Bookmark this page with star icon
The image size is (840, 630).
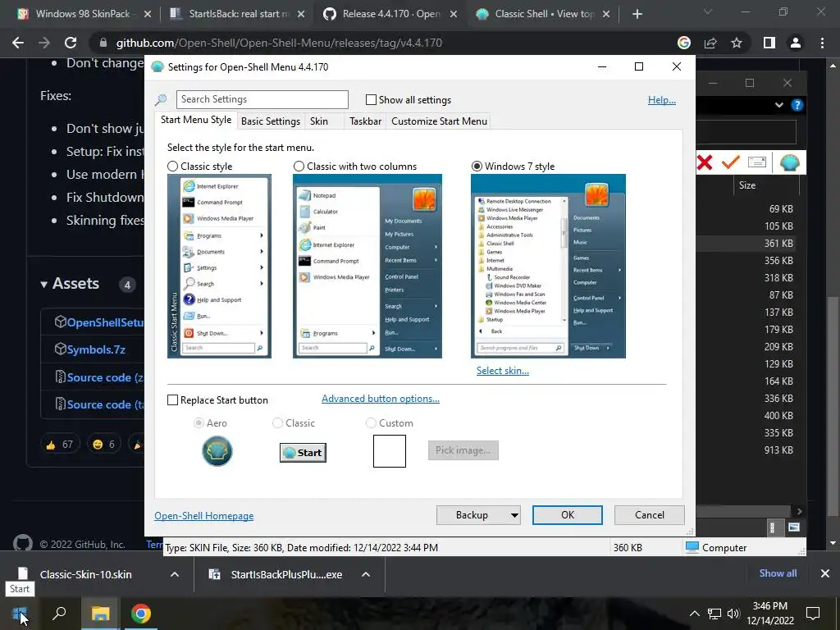pos(737,43)
